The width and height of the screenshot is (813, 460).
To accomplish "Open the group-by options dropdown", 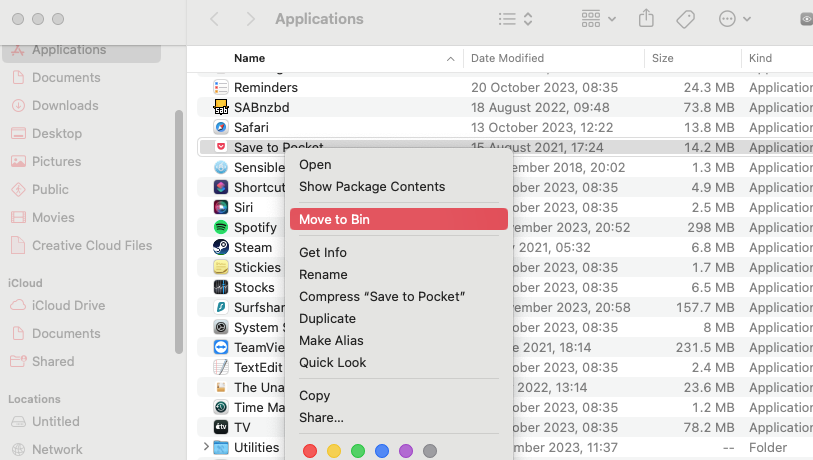I will [x=598, y=19].
